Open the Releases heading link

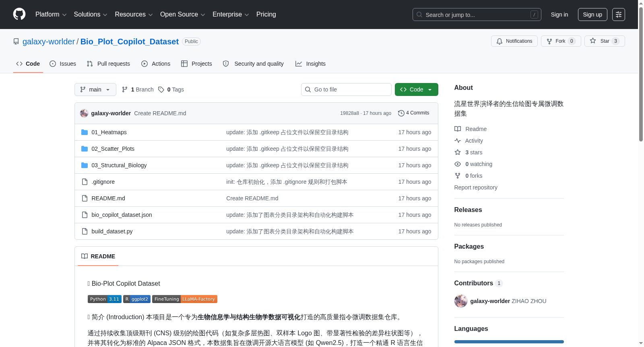(468, 210)
